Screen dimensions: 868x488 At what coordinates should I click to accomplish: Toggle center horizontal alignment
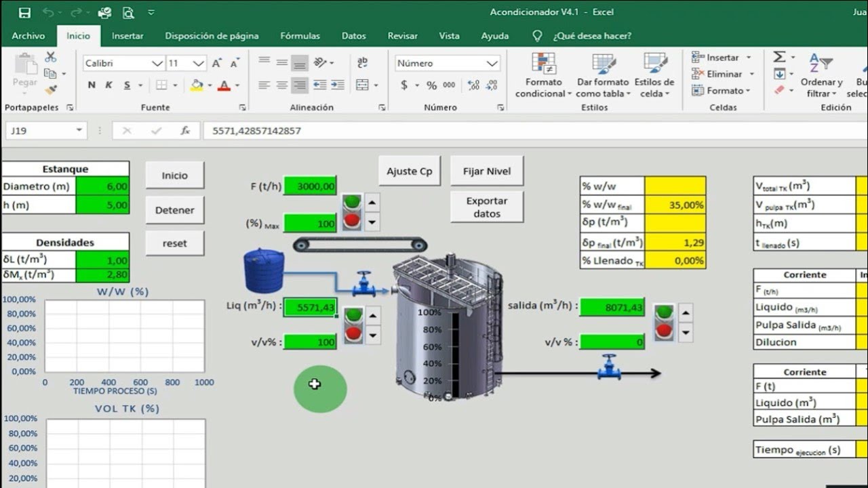click(x=282, y=85)
